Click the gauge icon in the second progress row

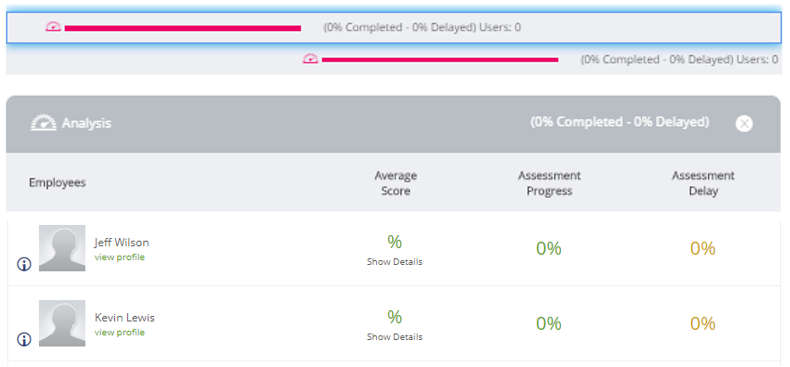point(310,59)
